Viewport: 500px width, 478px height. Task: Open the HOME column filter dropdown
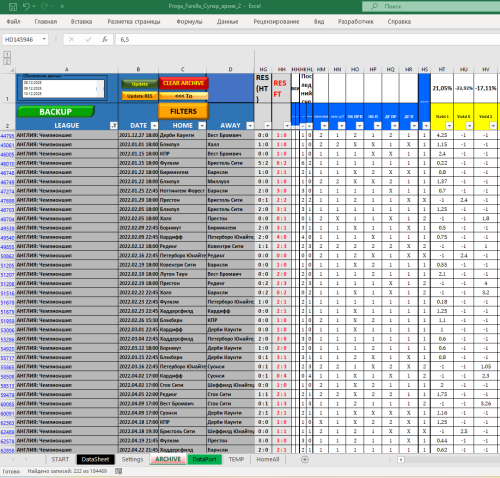pos(202,126)
